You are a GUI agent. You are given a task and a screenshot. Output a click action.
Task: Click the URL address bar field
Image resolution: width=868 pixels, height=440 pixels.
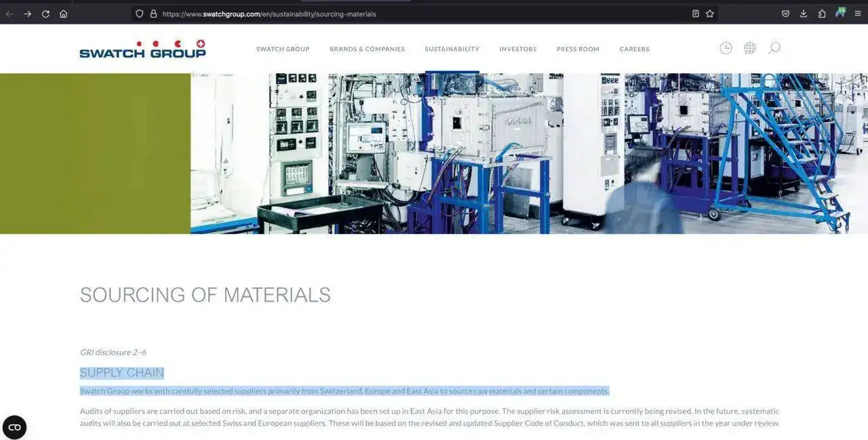click(407, 14)
